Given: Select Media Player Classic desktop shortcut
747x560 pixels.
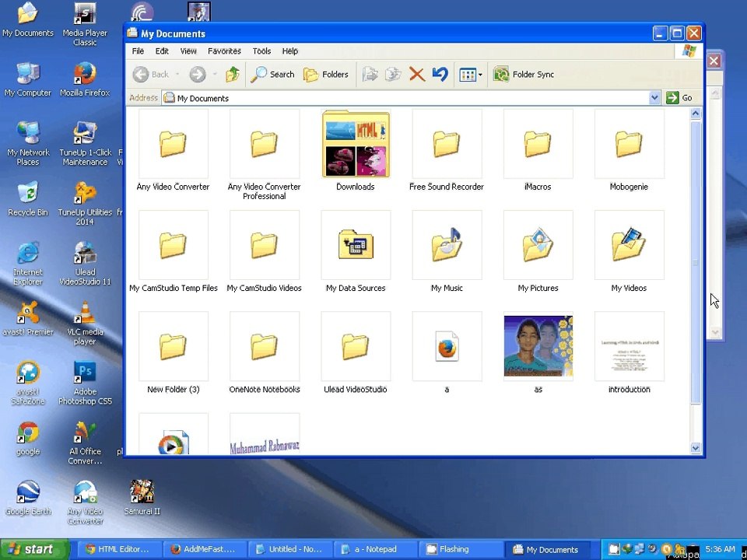Looking at the screenshot, I should [x=85, y=25].
